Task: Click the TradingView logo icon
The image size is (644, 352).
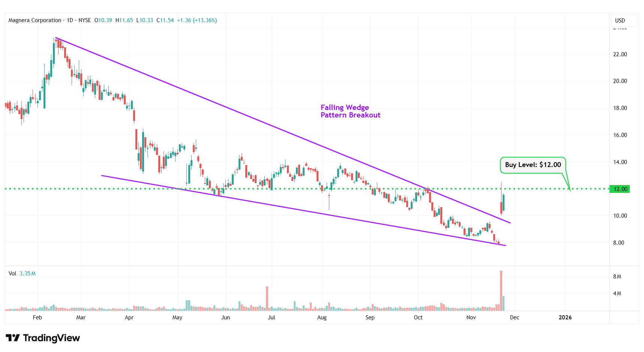Action: pyautogui.click(x=12, y=338)
